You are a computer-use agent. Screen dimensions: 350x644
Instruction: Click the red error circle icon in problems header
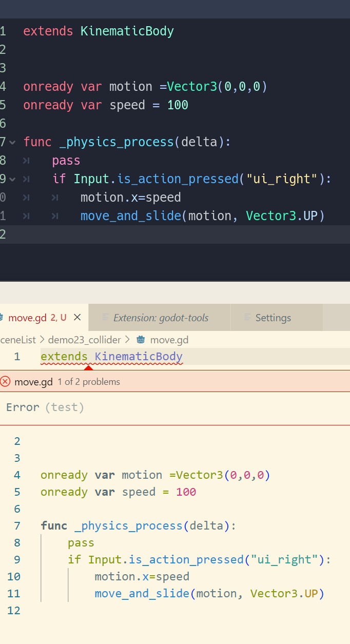7,381
